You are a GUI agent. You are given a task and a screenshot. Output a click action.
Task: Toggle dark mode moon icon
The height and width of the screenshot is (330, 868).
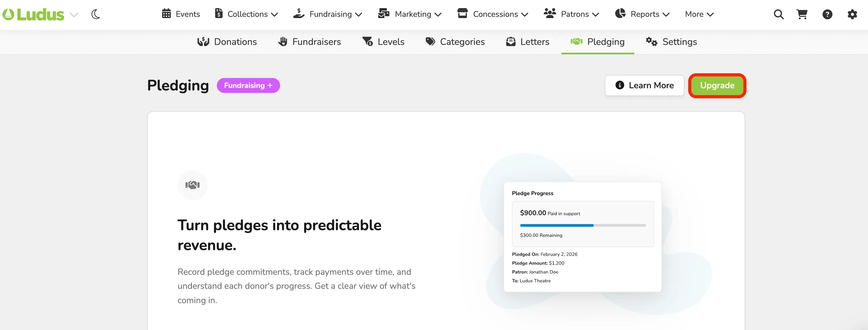point(96,15)
